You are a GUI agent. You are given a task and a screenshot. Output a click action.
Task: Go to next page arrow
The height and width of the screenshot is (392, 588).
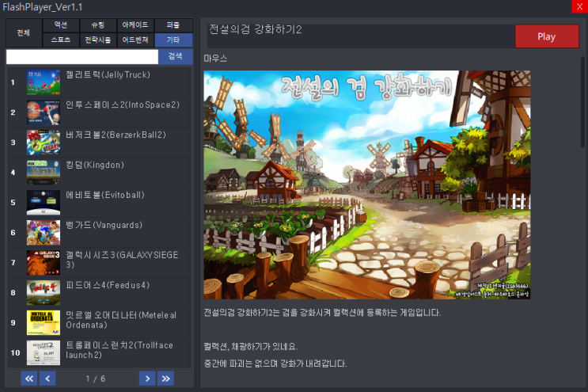[147, 379]
